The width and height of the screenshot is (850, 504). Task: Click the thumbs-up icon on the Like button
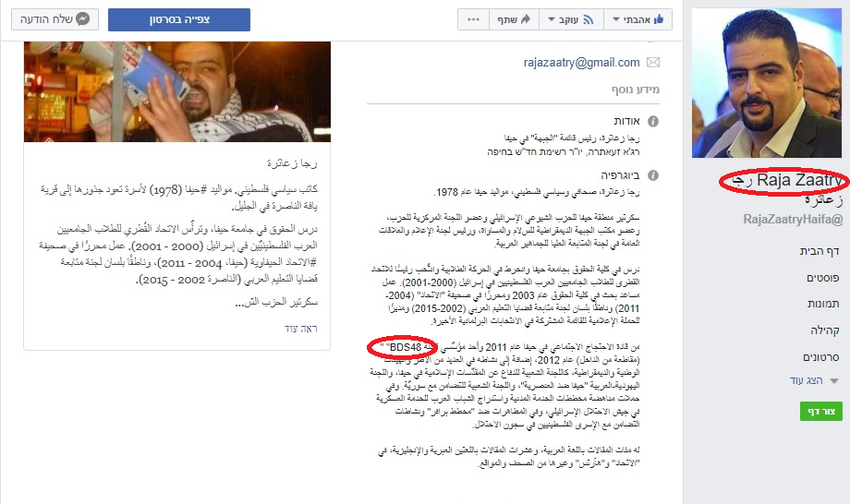(x=659, y=19)
